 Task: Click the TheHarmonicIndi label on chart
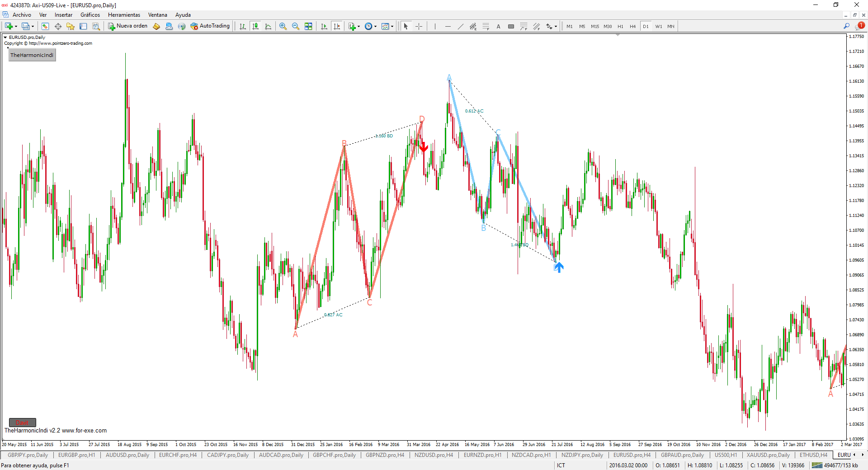(32, 55)
